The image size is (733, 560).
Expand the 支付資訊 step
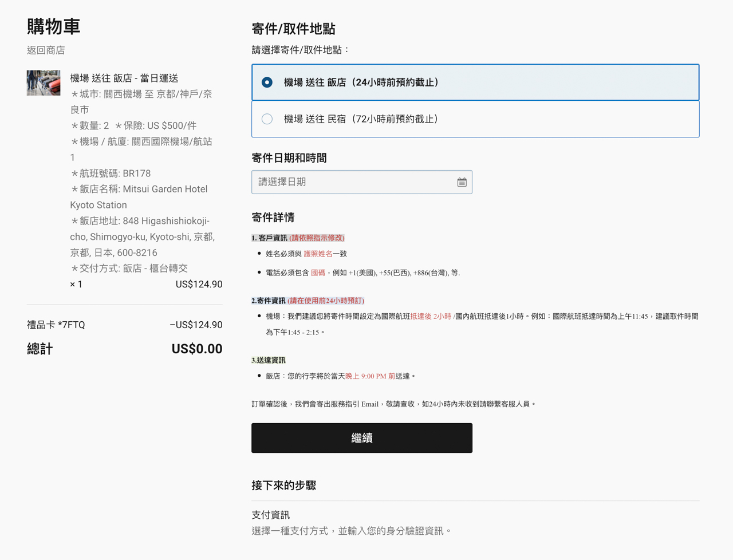pos(270,515)
